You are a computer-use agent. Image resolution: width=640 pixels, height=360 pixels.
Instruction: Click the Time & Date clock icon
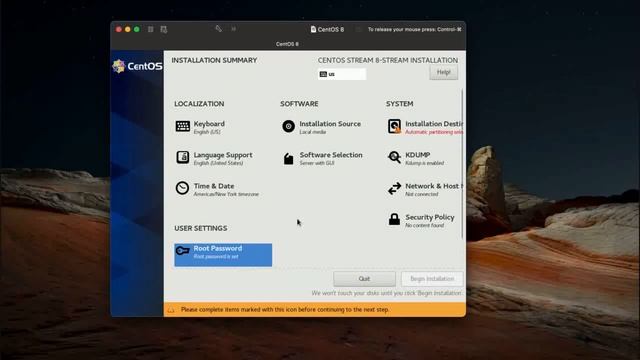coord(182,188)
